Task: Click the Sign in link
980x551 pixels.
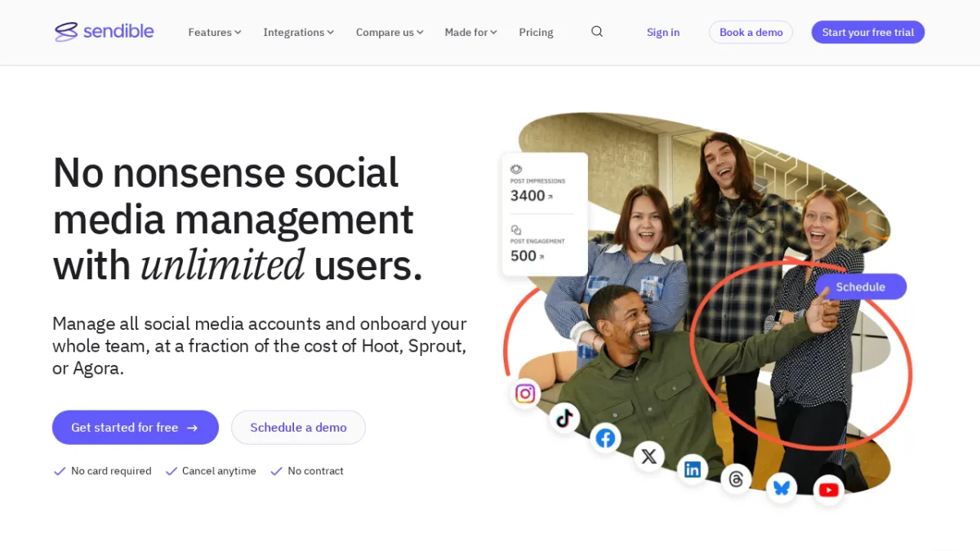Action: click(x=663, y=33)
